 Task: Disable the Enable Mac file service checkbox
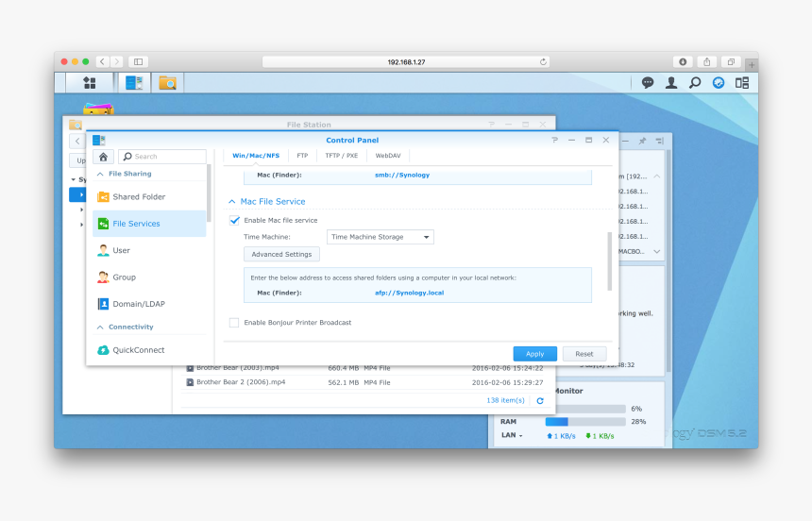(x=234, y=220)
